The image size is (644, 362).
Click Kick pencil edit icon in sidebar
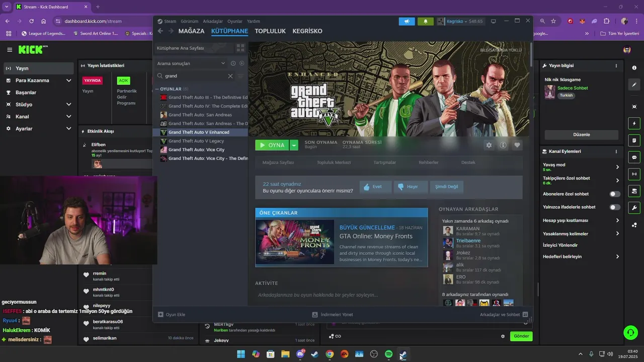(634, 84)
